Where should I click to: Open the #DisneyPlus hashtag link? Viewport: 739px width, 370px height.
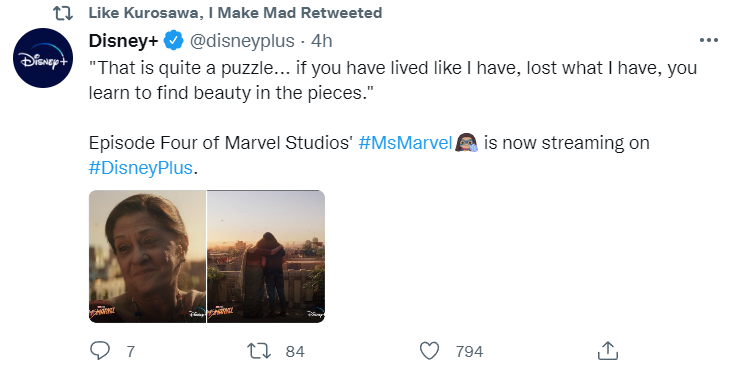tap(141, 168)
